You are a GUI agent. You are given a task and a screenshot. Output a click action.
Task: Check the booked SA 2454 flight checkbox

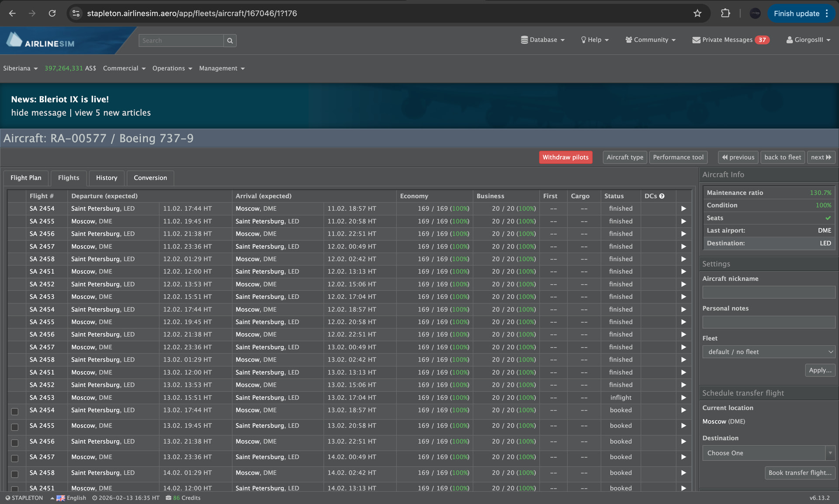click(x=15, y=411)
